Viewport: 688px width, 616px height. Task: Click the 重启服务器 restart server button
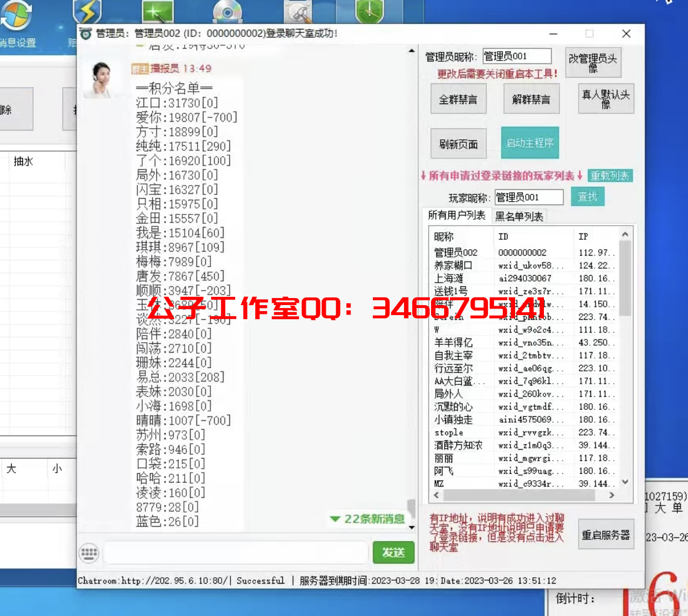point(606,535)
